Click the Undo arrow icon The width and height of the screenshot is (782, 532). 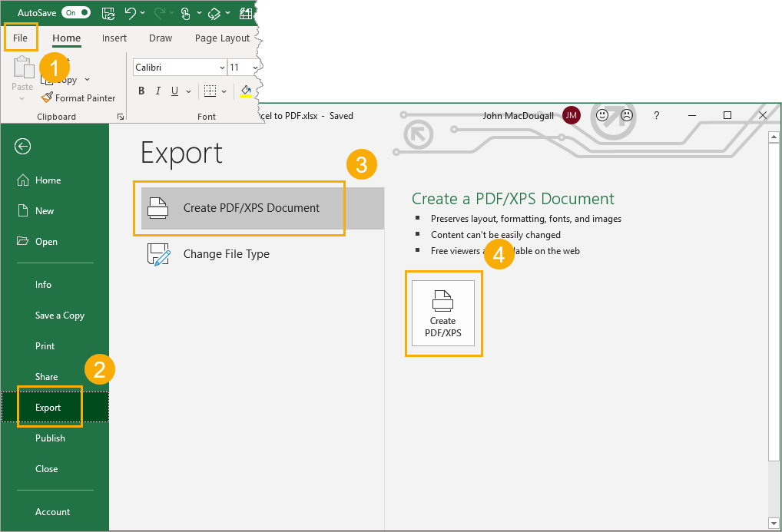(130, 13)
